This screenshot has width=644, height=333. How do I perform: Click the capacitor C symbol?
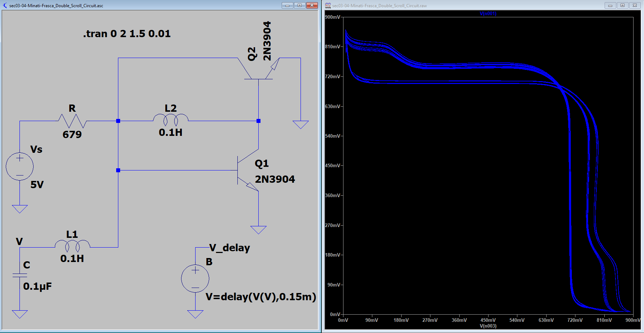click(x=19, y=275)
